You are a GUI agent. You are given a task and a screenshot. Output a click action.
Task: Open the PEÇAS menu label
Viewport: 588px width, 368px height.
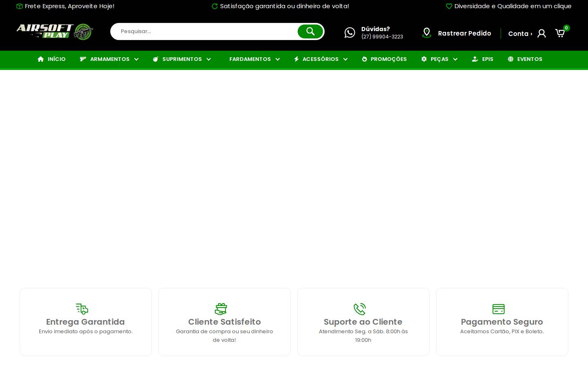[439, 59]
